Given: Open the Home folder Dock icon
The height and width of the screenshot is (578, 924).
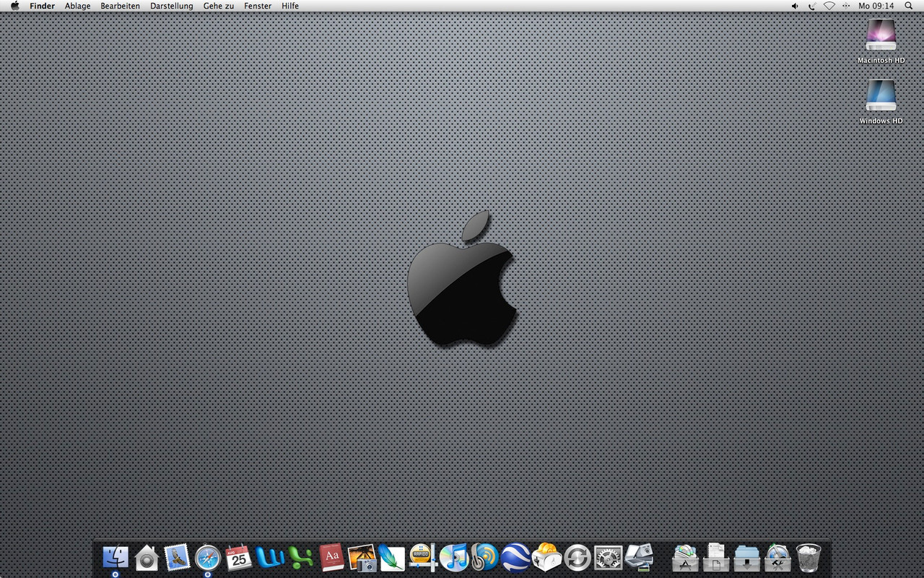Looking at the screenshot, I should pyautogui.click(x=147, y=558).
